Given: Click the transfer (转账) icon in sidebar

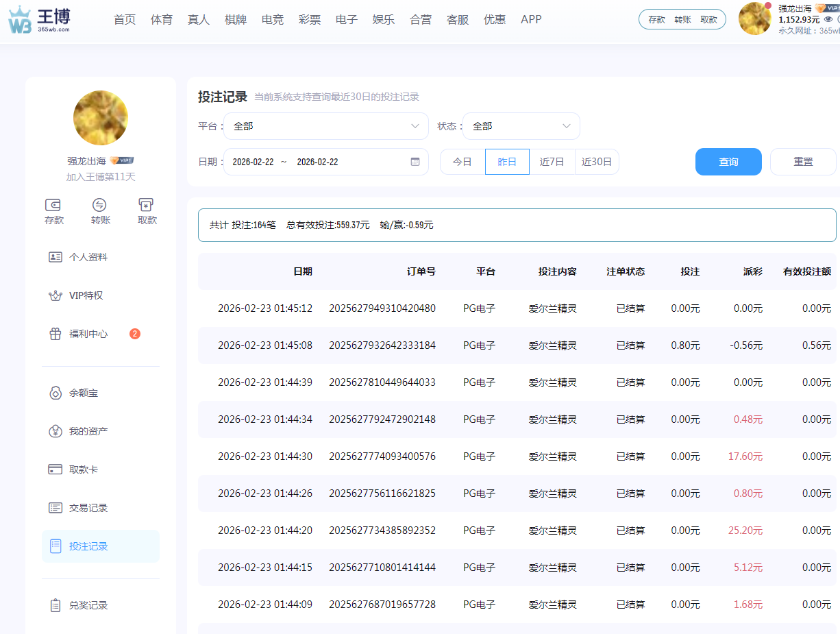Looking at the screenshot, I should (x=100, y=205).
